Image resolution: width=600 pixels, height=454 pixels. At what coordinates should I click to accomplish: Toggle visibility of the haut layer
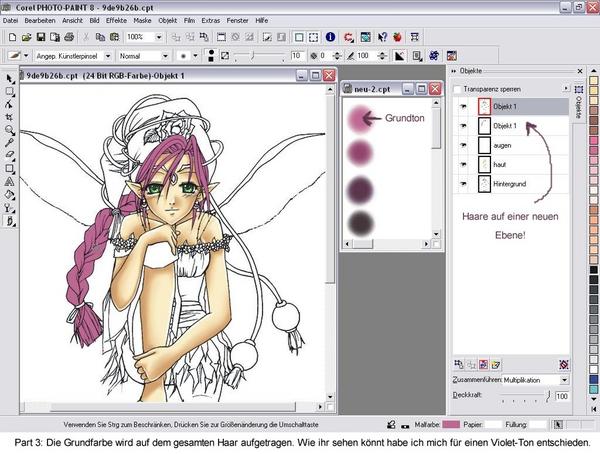463,165
